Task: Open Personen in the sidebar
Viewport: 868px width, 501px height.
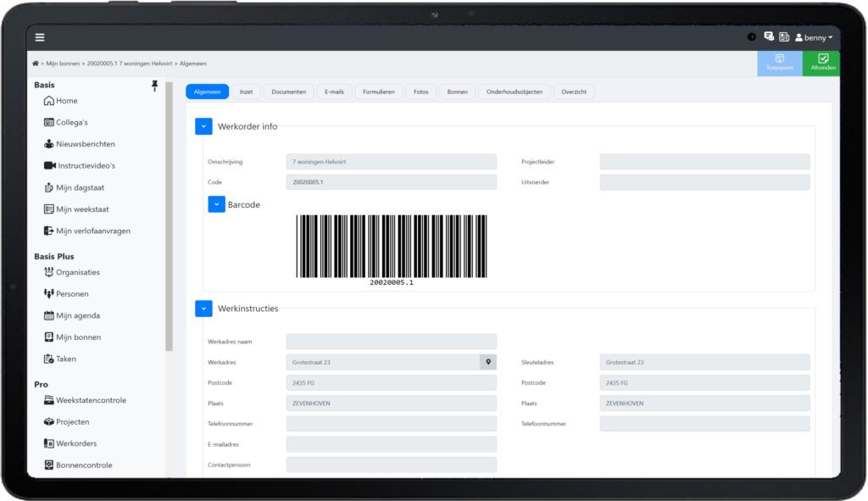Action: pos(66,294)
